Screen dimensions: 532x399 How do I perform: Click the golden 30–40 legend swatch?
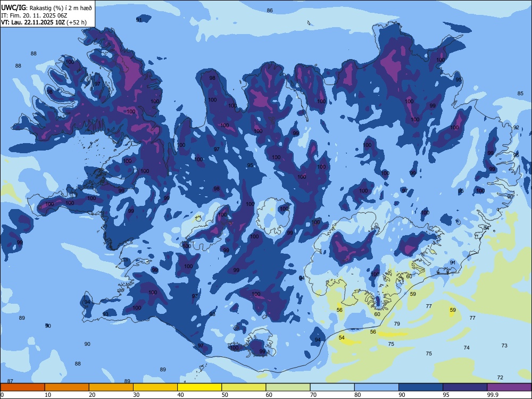click(155, 387)
